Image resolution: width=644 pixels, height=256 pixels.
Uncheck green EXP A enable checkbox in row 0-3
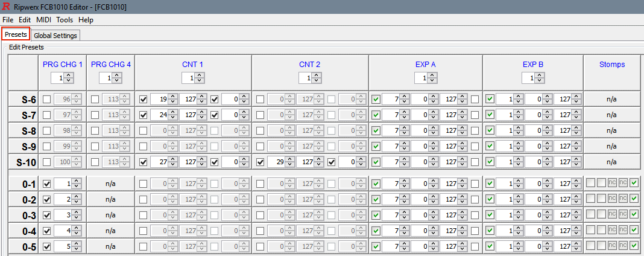click(x=376, y=216)
